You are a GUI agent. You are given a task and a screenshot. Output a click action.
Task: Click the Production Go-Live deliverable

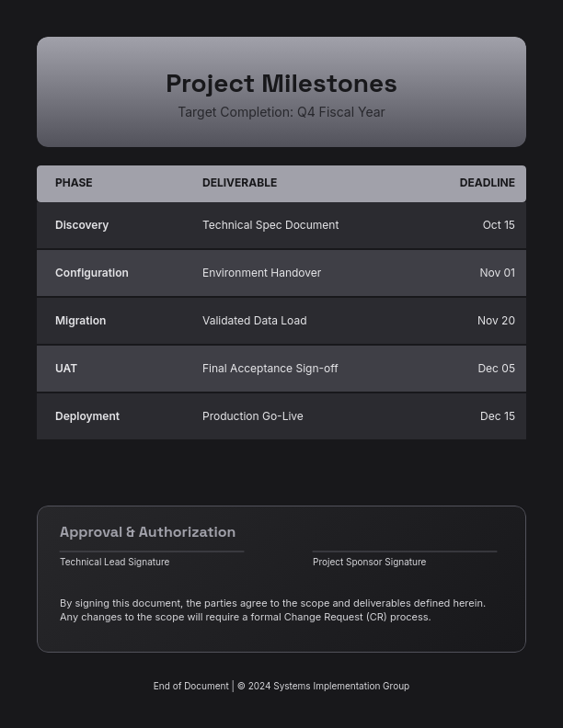point(252,416)
